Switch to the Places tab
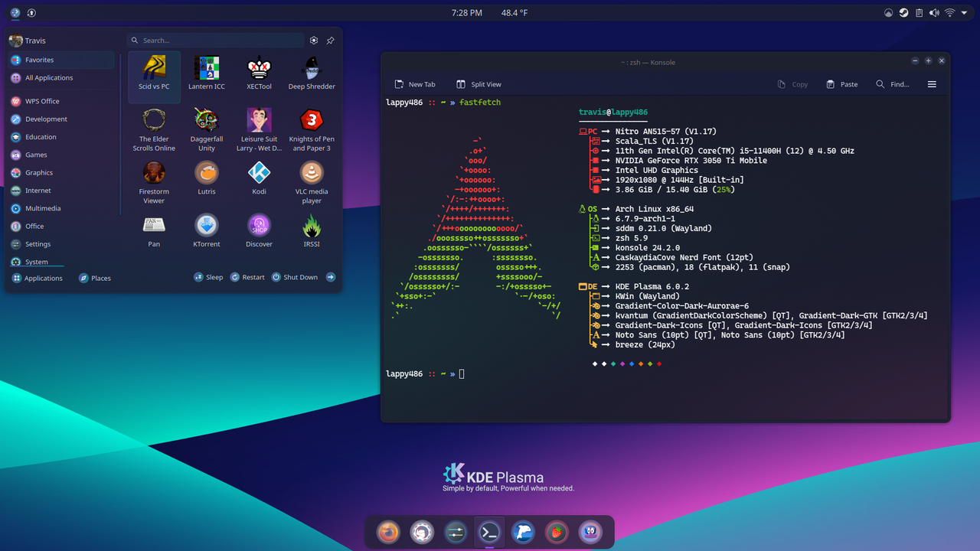The width and height of the screenshot is (980, 551). click(95, 278)
